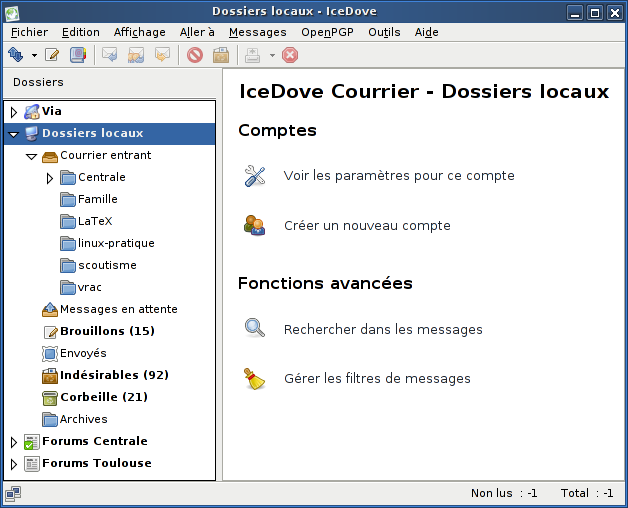The height and width of the screenshot is (508, 628).
Task: Click the Write new message icon
Action: click(x=52, y=55)
